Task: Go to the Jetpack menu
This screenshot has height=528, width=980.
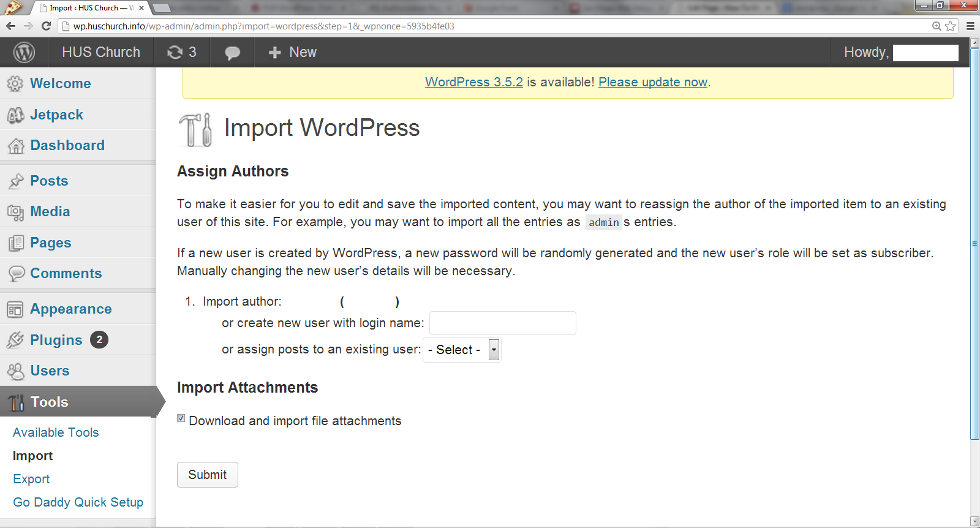Action: pyautogui.click(x=56, y=115)
